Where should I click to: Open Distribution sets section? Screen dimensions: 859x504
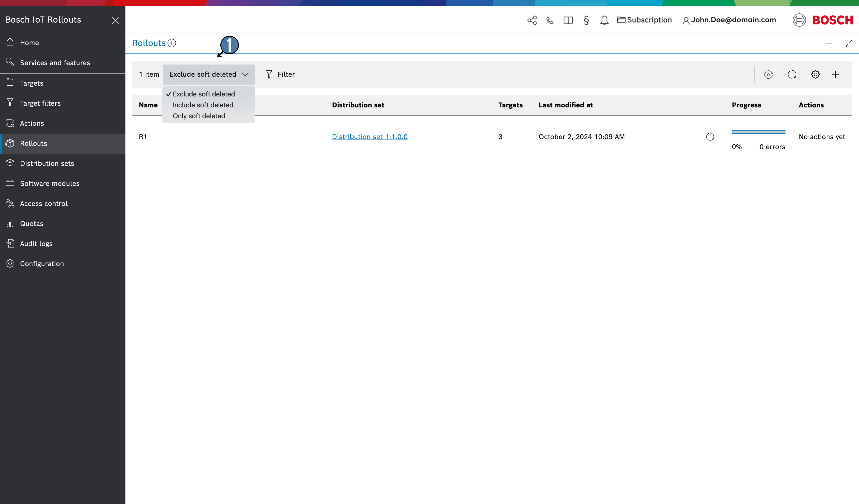(63, 163)
